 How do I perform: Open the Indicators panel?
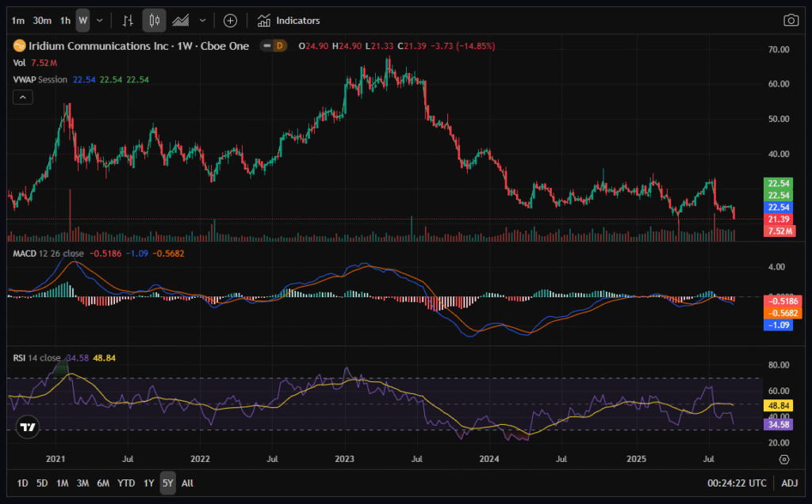[289, 20]
